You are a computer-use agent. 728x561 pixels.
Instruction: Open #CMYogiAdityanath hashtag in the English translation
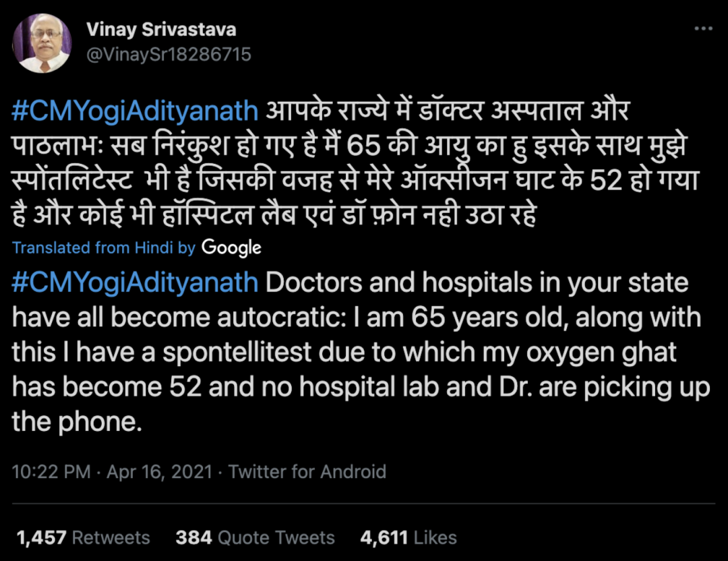click(x=135, y=282)
